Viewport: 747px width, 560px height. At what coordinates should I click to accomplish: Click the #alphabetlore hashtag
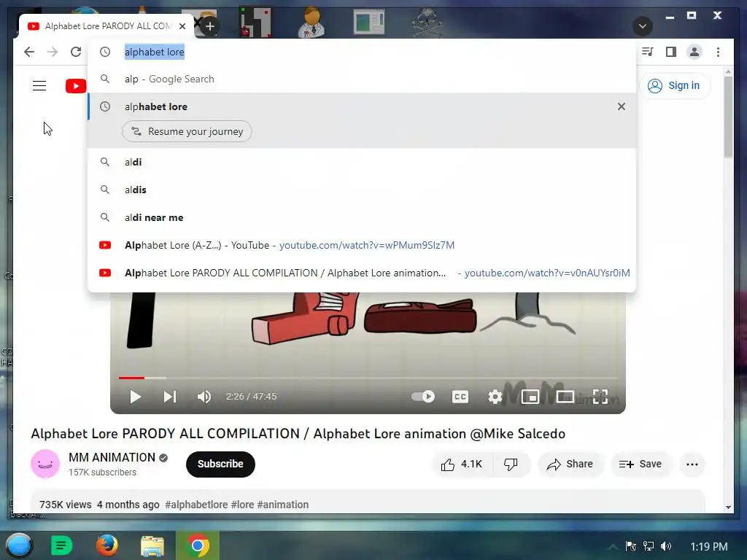point(196,505)
